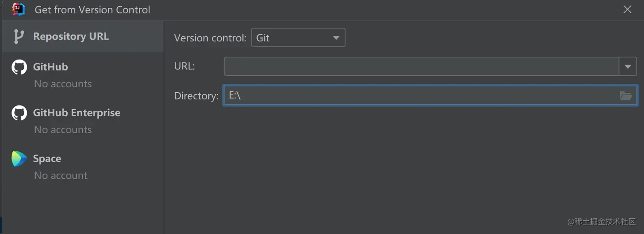This screenshot has width=644, height=234.
Task: Click the JetBrains Space logo icon
Action: click(19, 159)
